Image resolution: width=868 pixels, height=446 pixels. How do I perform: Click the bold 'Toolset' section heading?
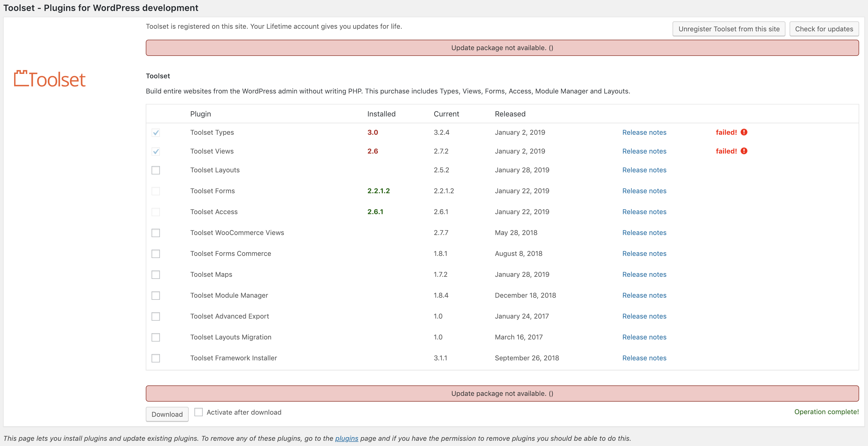point(158,76)
